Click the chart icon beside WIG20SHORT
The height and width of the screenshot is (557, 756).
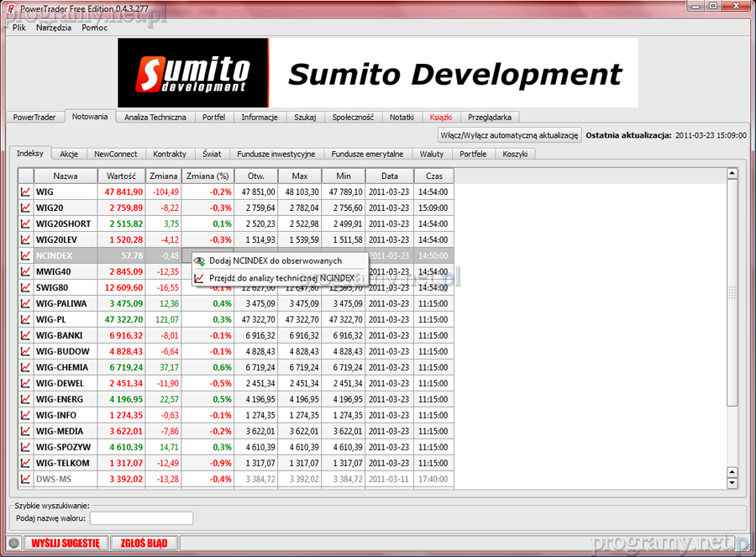pyautogui.click(x=26, y=223)
